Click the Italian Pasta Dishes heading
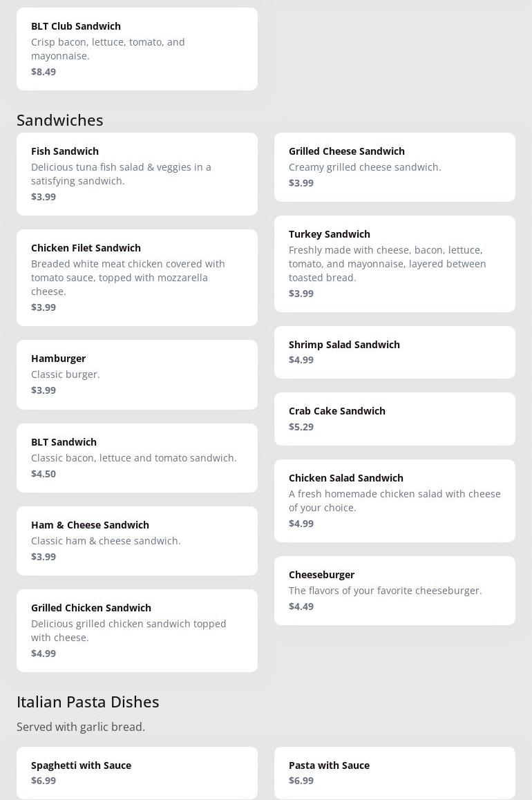 pos(88,702)
